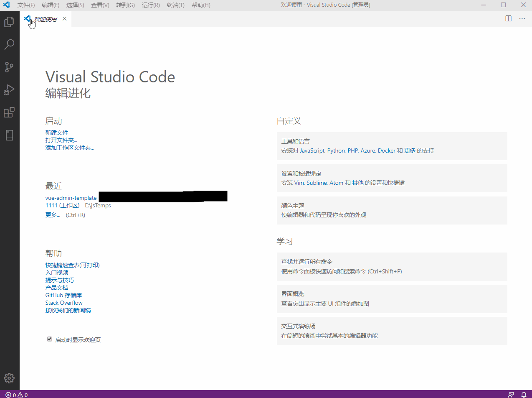Click the VS Code logo in the title bar
This screenshot has width=532, height=398.
[6, 5]
